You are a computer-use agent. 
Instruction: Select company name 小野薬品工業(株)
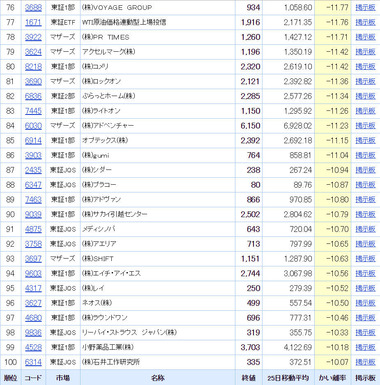coord(108,347)
